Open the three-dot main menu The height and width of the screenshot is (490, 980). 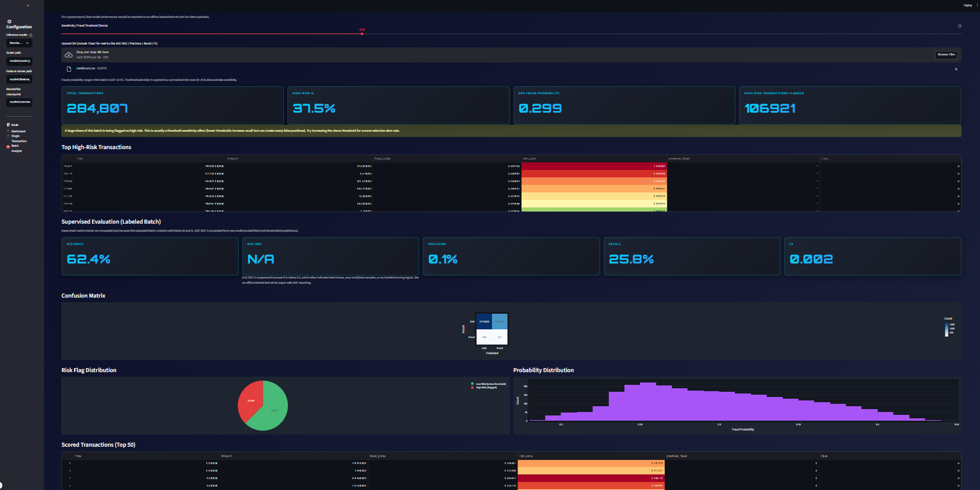point(977,5)
